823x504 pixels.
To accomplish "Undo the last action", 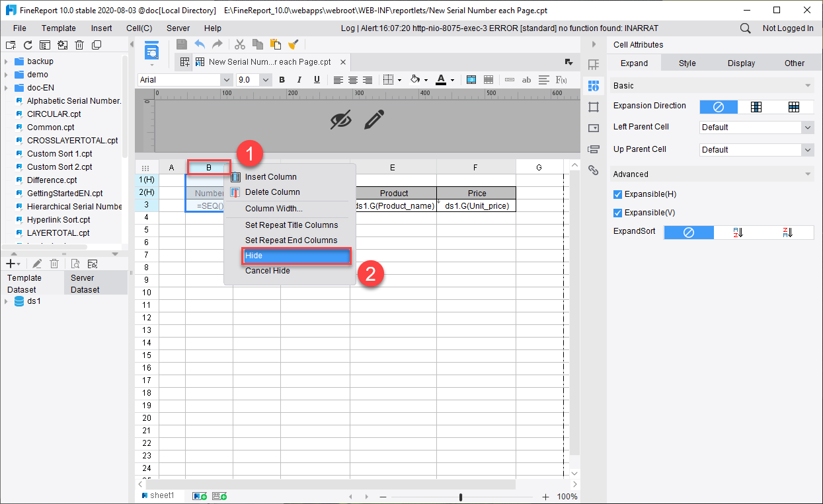I will click(x=200, y=44).
